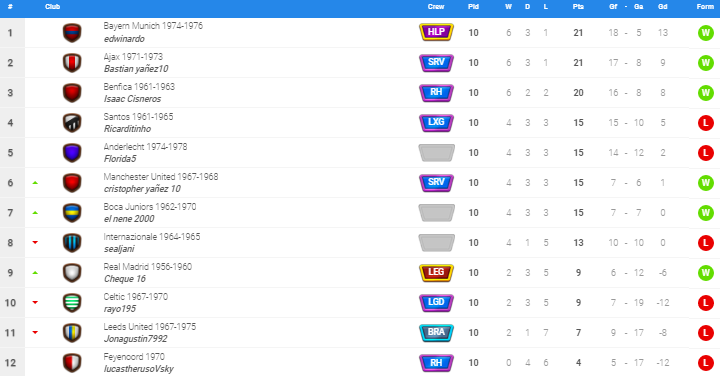Open manager profile Ricarditinho
This screenshot has height=376, width=720.
(127, 129)
